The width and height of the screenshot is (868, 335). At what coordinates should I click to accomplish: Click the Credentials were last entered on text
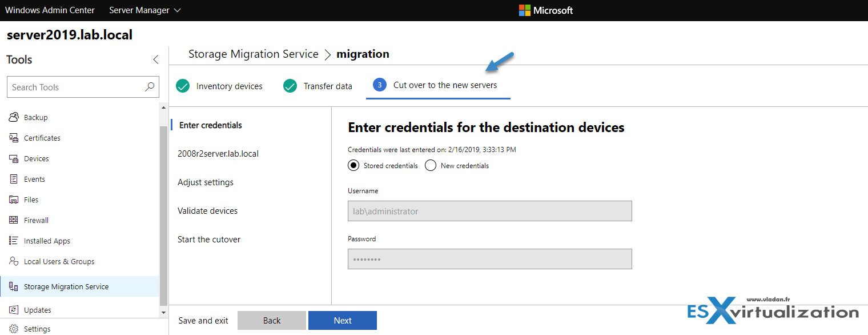[x=432, y=150]
